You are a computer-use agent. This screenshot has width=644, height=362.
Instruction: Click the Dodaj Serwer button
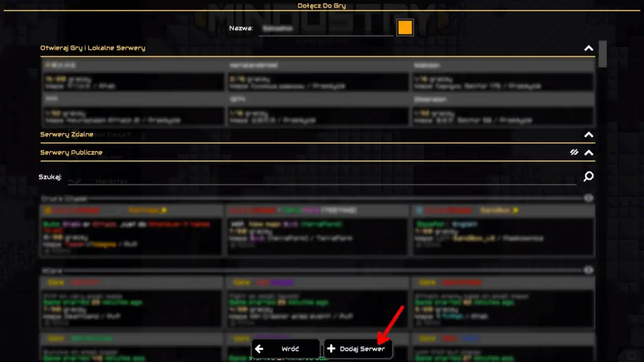point(358,349)
